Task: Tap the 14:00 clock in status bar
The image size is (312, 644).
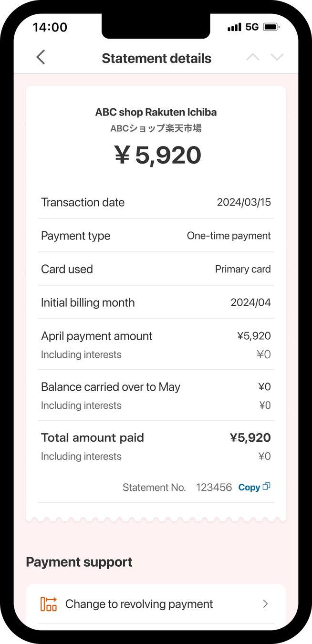Action: [50, 27]
